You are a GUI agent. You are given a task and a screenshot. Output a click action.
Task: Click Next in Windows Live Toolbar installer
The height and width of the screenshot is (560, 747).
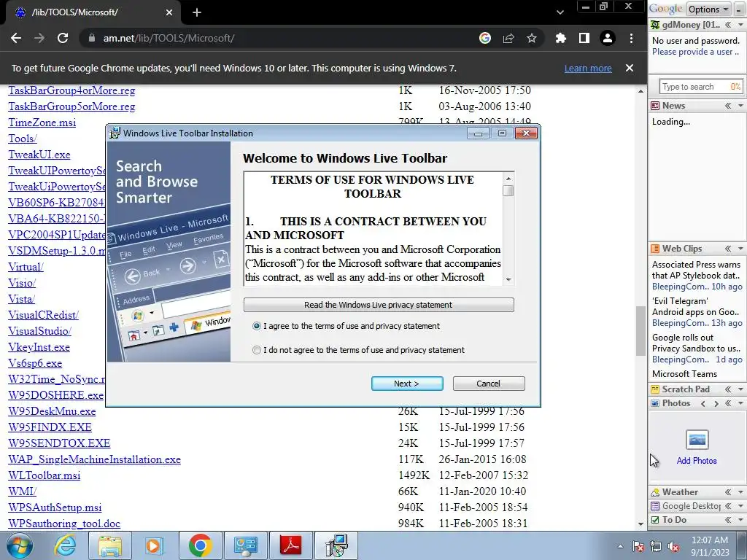407,384
